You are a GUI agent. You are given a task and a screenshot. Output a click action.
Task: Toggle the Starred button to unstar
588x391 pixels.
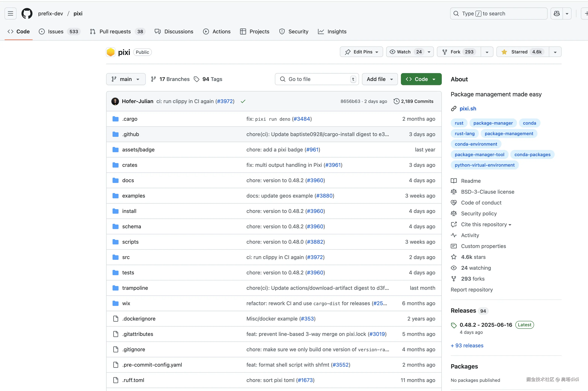tap(522, 52)
